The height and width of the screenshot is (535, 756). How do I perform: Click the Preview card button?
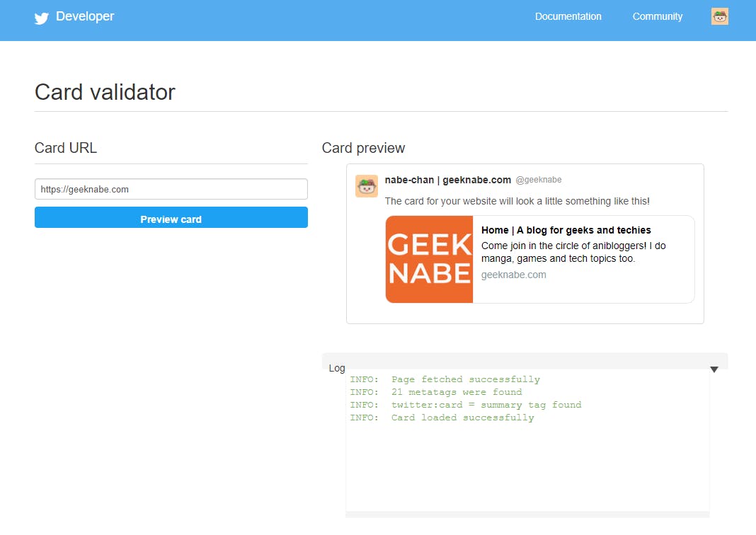pos(171,217)
